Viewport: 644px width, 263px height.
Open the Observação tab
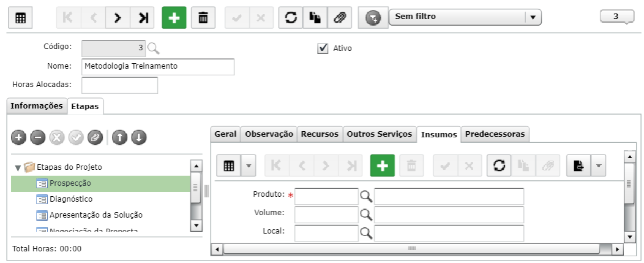pyautogui.click(x=269, y=134)
